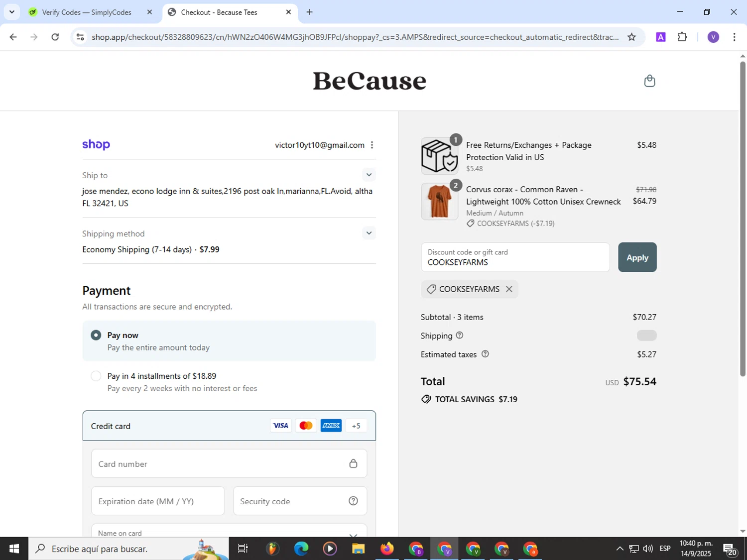Open the notification center icon

(x=730, y=549)
